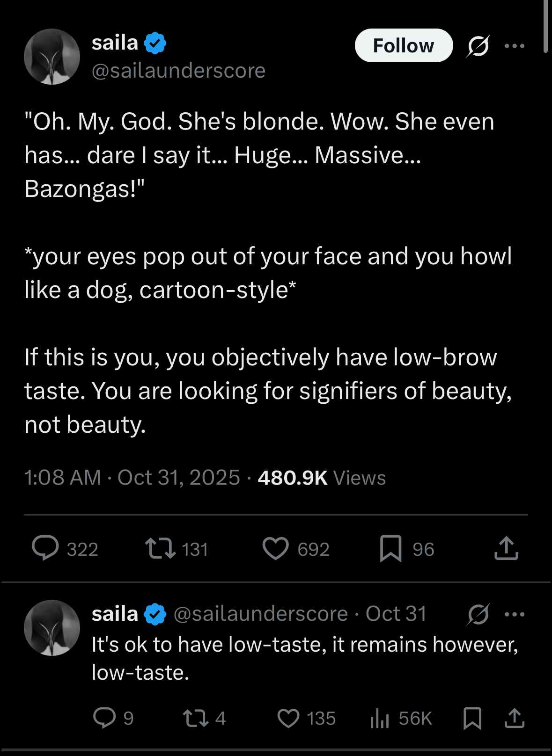Screen dimensions: 552x756
Task: Open Grok icon beside the Follow button
Action: click(x=478, y=46)
